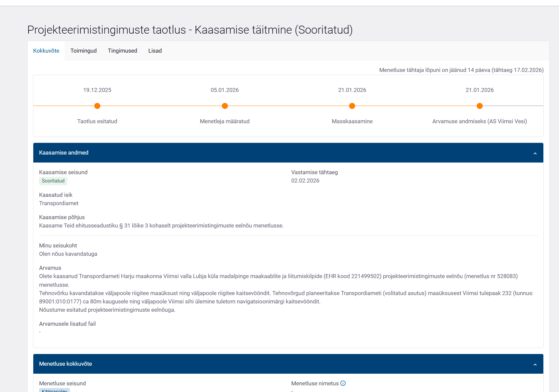Click the info icon beside Menetluse nimetus
This screenshot has height=392, width=559.
pyautogui.click(x=343, y=383)
